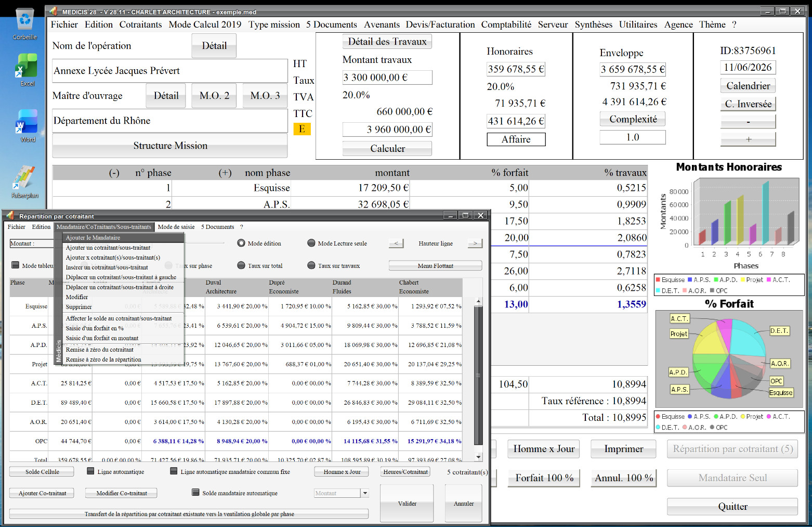Open the Devis/Facturation menu
The width and height of the screenshot is (812, 527).
coord(440,24)
